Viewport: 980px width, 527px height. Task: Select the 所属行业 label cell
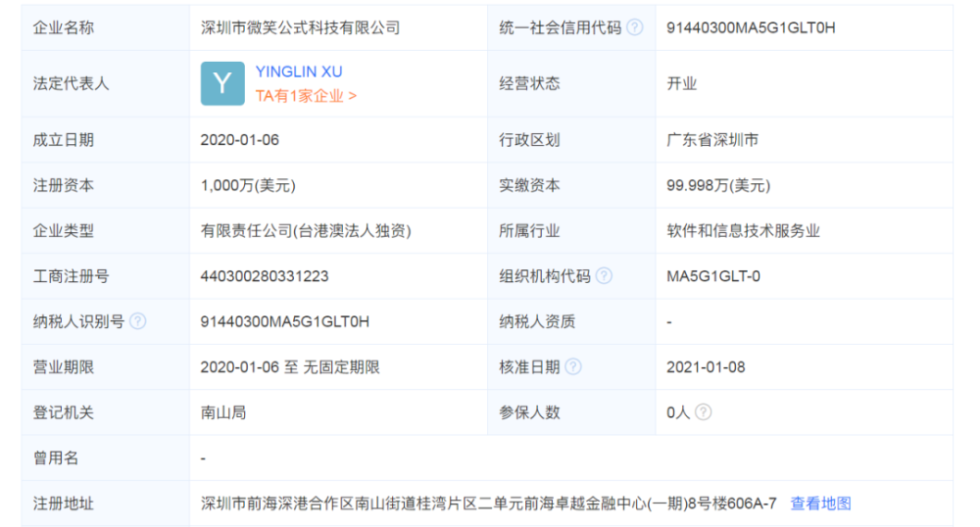click(x=571, y=231)
